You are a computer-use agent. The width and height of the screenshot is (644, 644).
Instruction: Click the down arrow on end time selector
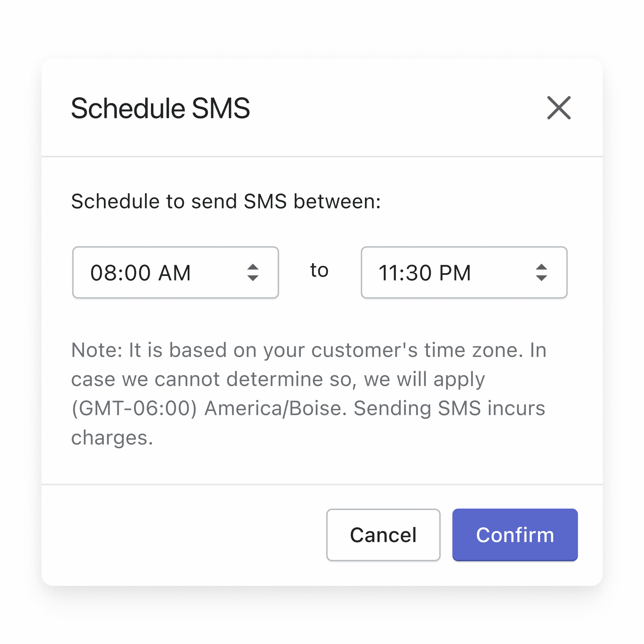pos(541,278)
